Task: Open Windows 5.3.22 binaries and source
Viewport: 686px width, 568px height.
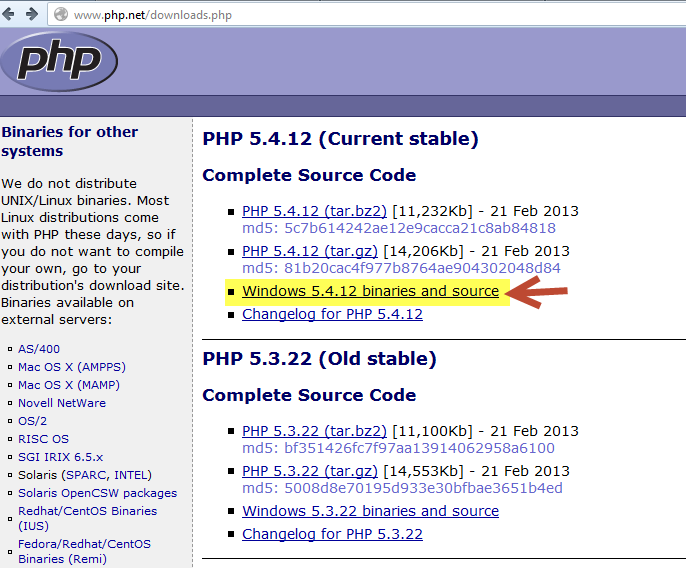Action: (370, 511)
